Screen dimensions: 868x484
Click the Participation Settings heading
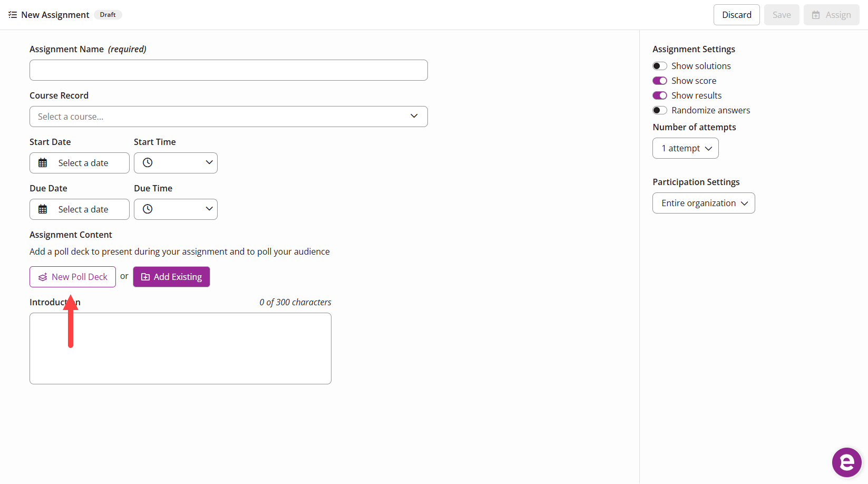696,182
